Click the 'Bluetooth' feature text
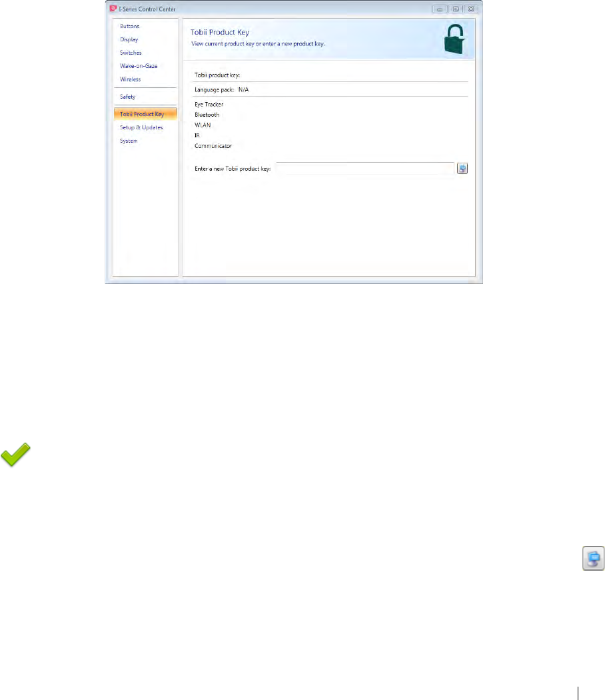The image size is (605, 700). [207, 115]
